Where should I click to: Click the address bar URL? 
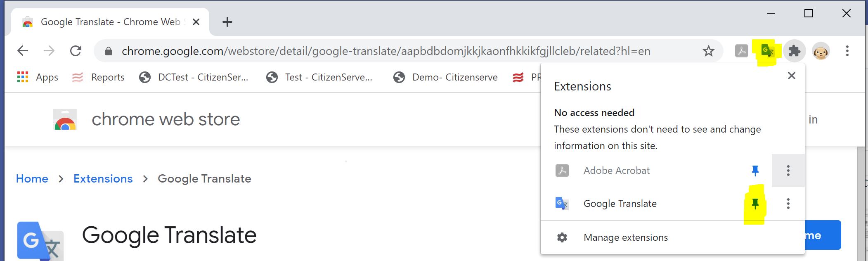point(386,51)
